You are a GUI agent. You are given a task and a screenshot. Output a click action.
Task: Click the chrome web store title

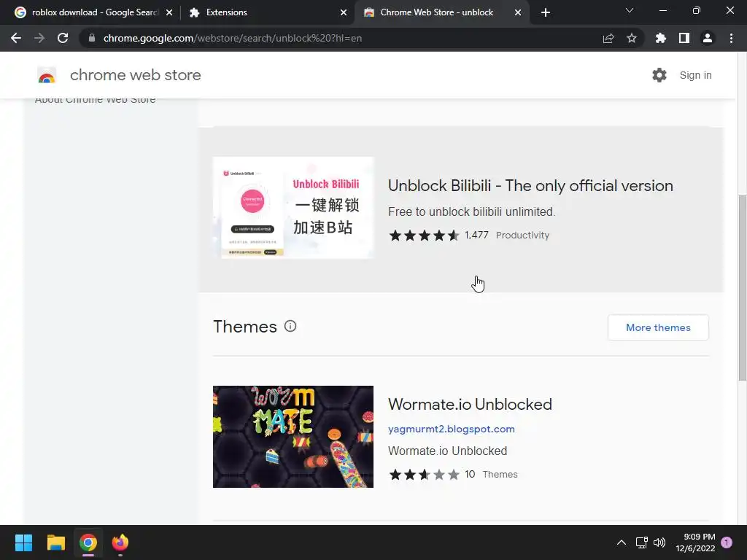(135, 75)
